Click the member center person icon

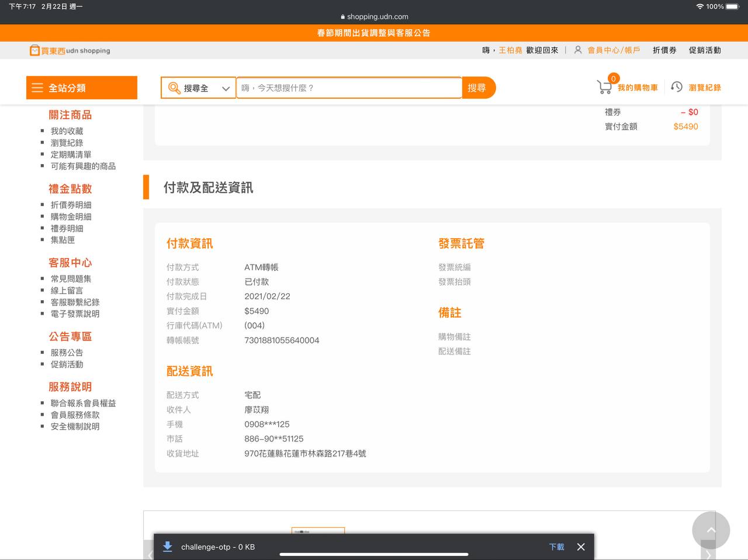pyautogui.click(x=578, y=50)
